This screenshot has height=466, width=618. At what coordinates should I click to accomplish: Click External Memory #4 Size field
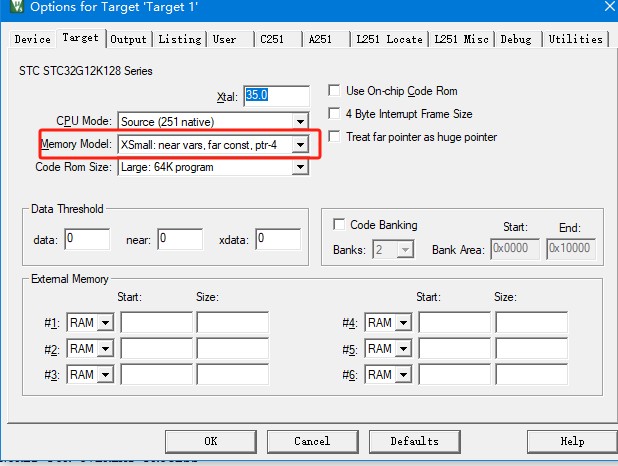pyautogui.click(x=531, y=322)
